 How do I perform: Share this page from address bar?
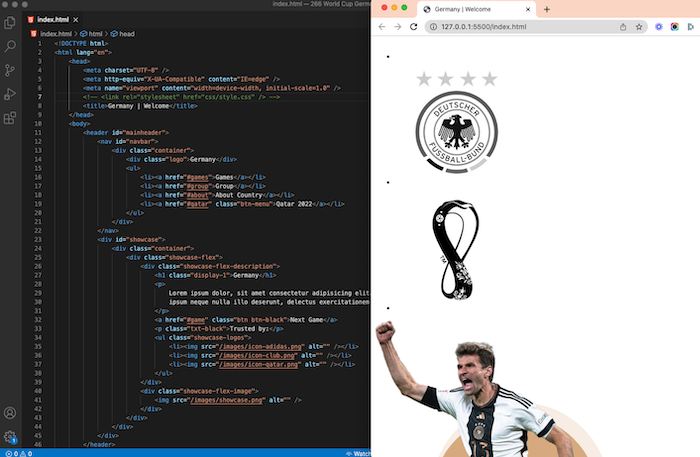coord(623,27)
